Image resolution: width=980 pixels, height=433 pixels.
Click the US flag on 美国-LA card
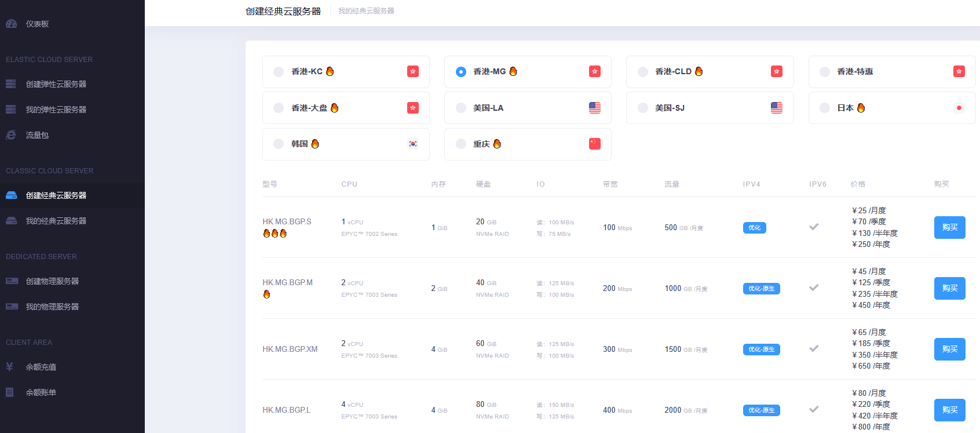coord(595,108)
